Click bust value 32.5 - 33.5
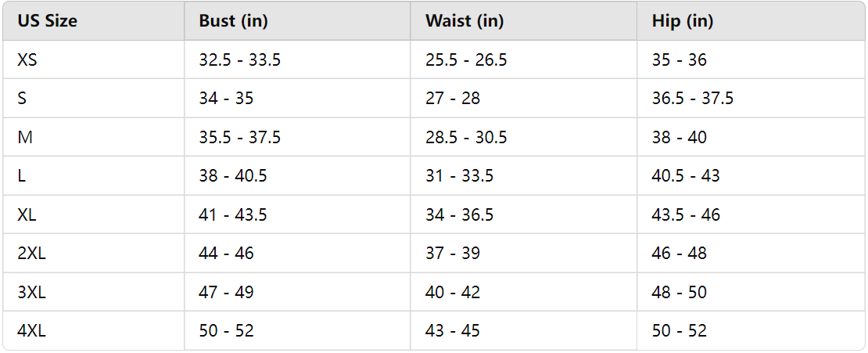868x353 pixels. point(239,60)
